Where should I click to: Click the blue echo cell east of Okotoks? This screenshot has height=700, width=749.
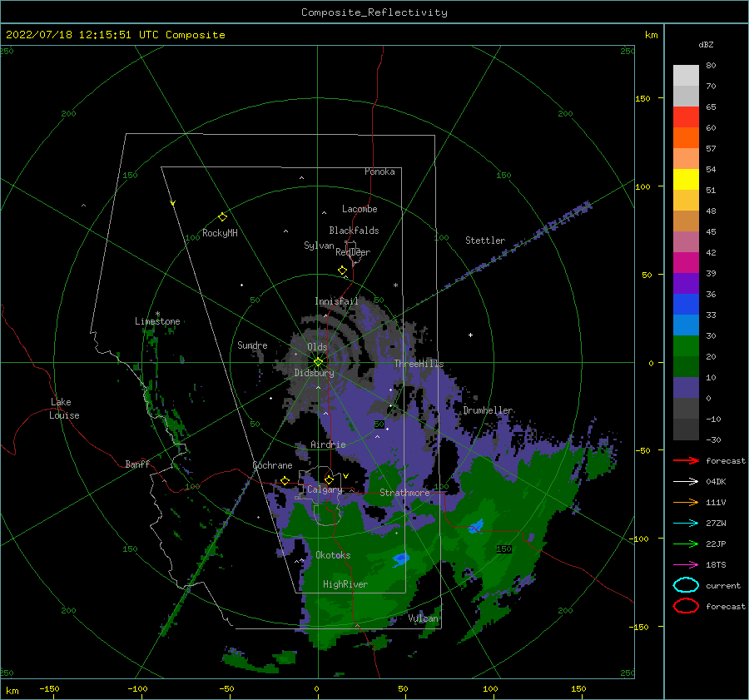(x=401, y=559)
